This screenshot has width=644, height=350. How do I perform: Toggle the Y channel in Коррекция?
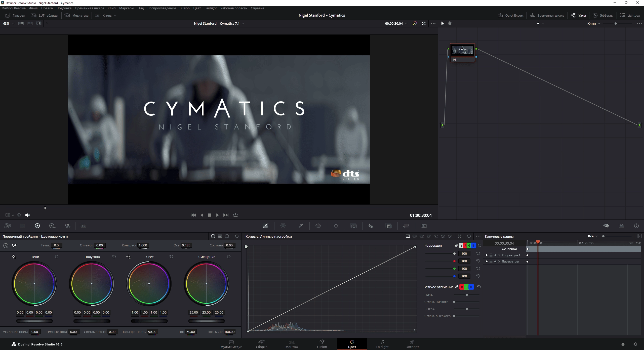click(461, 245)
